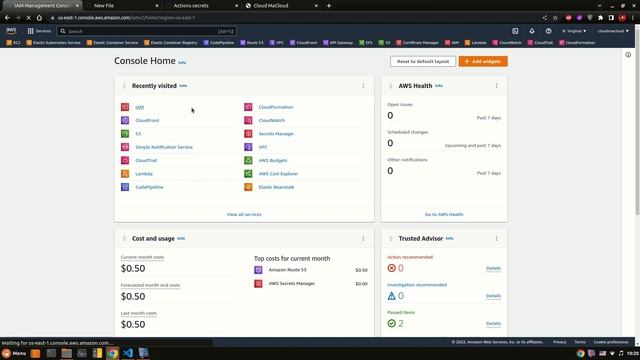Open the account name dropdown in AWS header
This screenshot has height=360, width=640.
613,31
